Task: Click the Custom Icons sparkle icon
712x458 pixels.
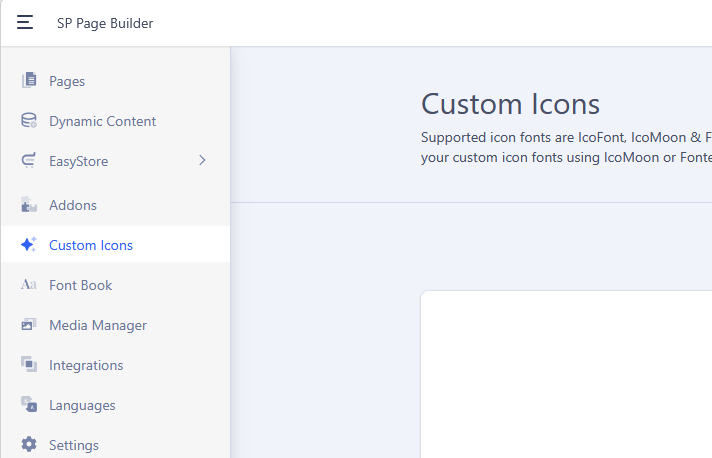Action: [29, 244]
